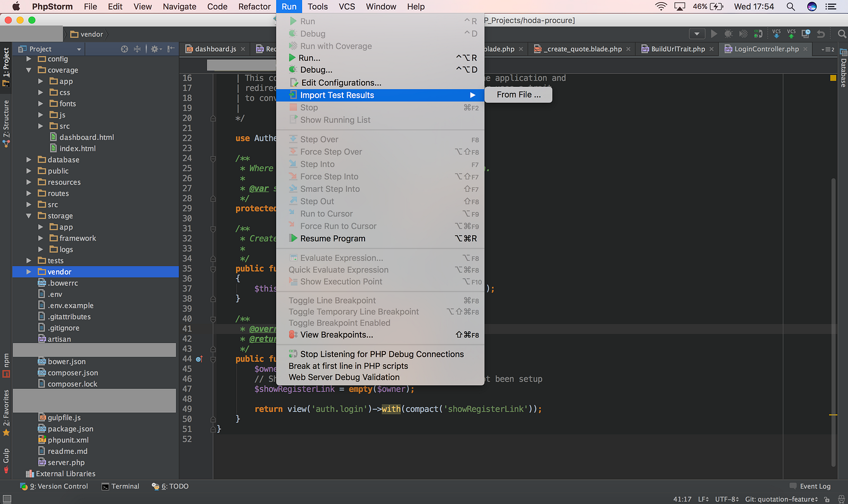Select Edit Configurations... menu item

coord(380,83)
